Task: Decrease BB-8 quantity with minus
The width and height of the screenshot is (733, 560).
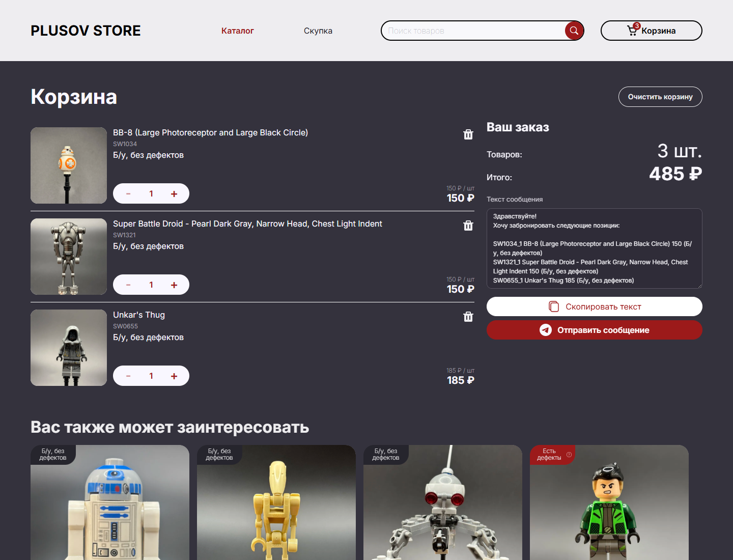Action: [128, 193]
